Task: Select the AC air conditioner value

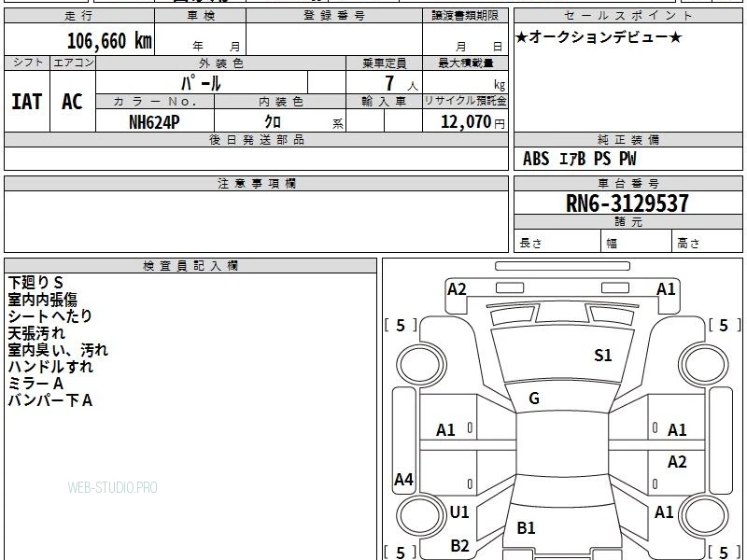Action: click(x=72, y=102)
